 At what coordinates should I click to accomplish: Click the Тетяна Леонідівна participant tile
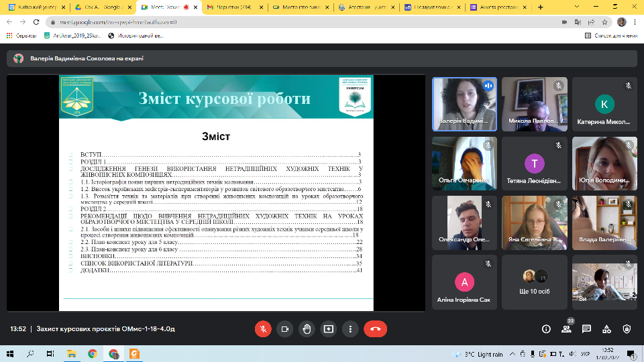[535, 164]
